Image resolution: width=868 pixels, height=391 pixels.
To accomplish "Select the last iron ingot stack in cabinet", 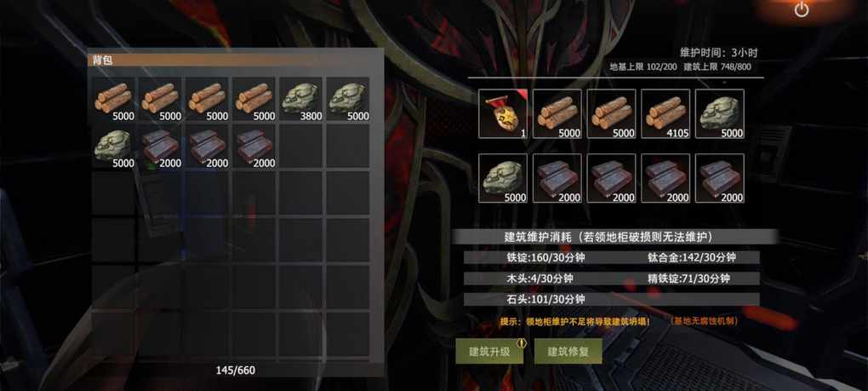I will [x=719, y=178].
